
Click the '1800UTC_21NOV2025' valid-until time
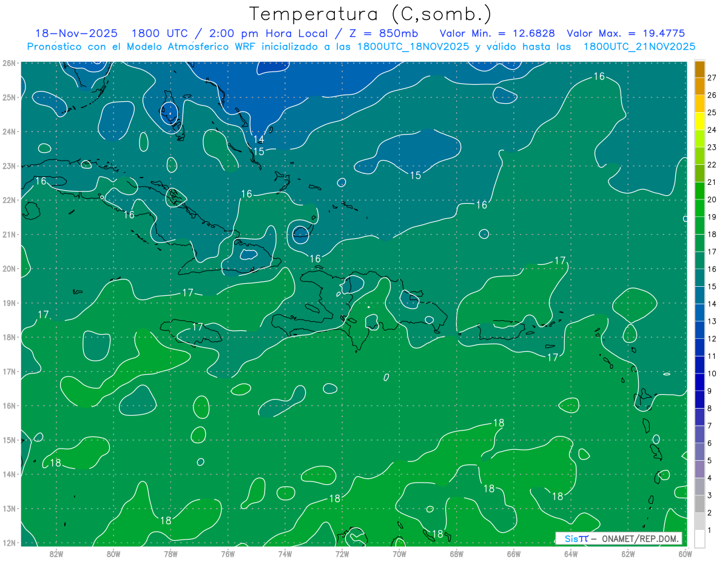coord(639,47)
